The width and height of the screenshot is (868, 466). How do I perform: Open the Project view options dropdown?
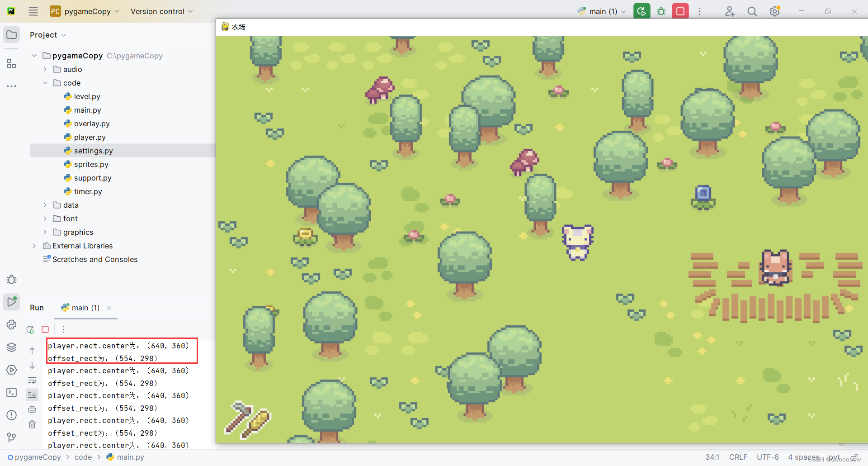pyautogui.click(x=48, y=35)
